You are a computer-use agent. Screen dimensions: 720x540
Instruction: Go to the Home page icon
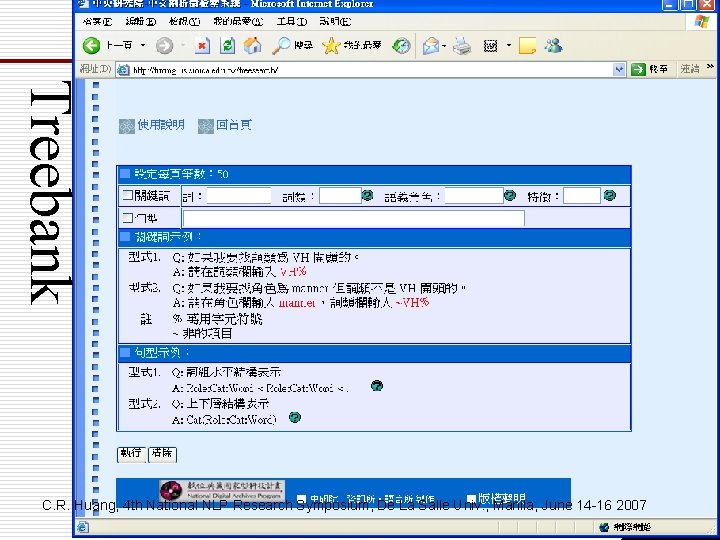coord(253,45)
